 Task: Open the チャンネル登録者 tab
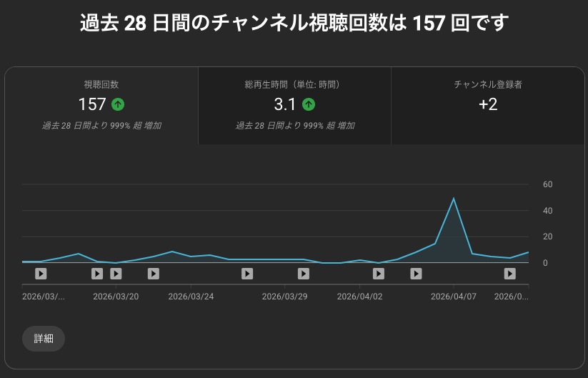click(x=488, y=106)
